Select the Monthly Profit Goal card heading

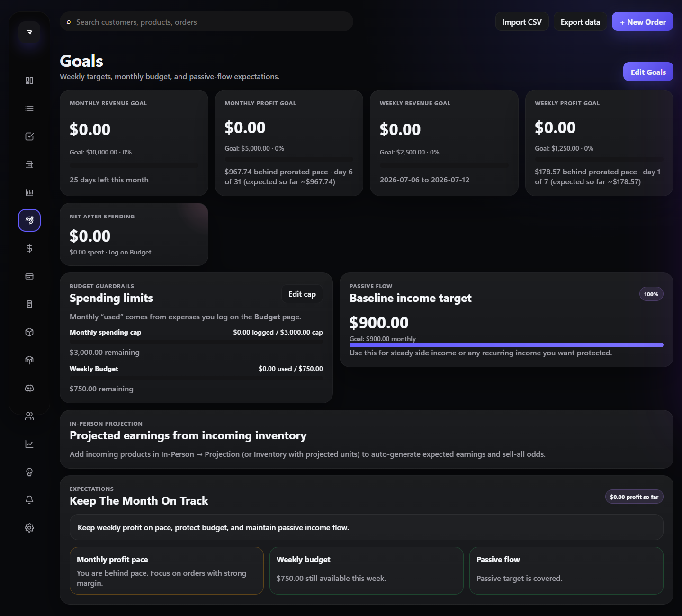tap(260, 103)
